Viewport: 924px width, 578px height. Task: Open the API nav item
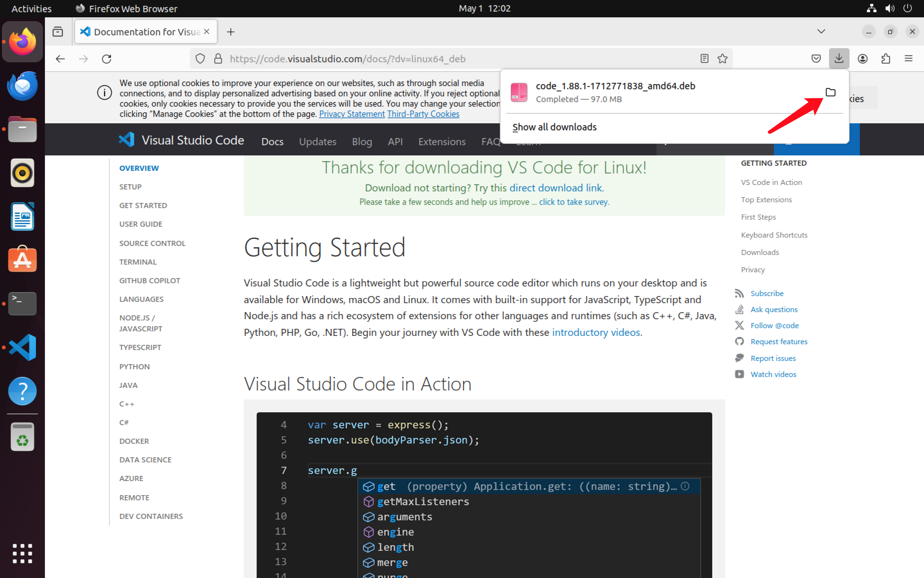395,141
